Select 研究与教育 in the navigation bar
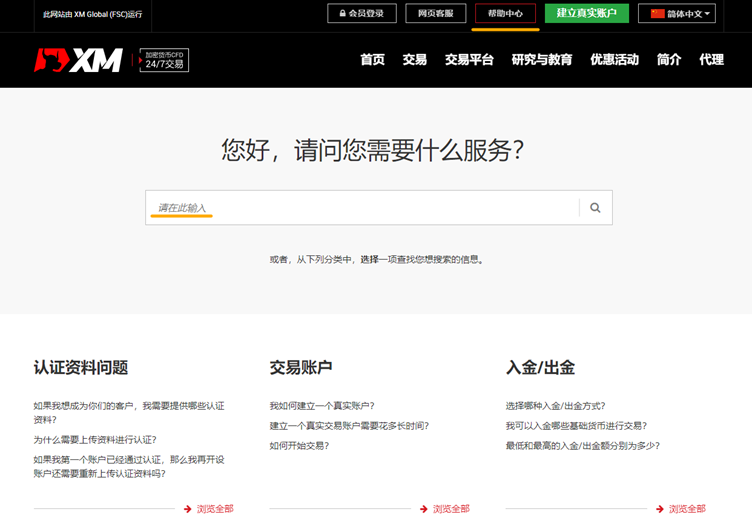Viewport: 752px width, 515px height. (x=541, y=60)
